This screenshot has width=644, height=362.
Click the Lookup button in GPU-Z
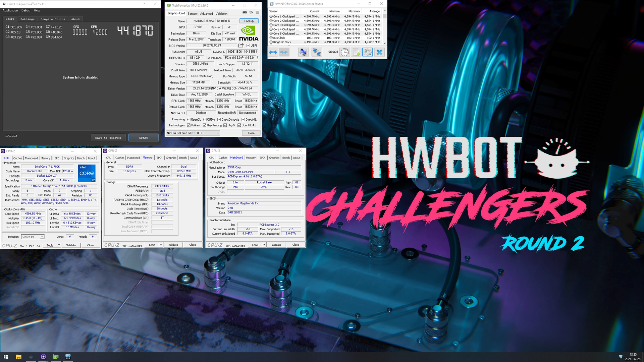(x=249, y=21)
